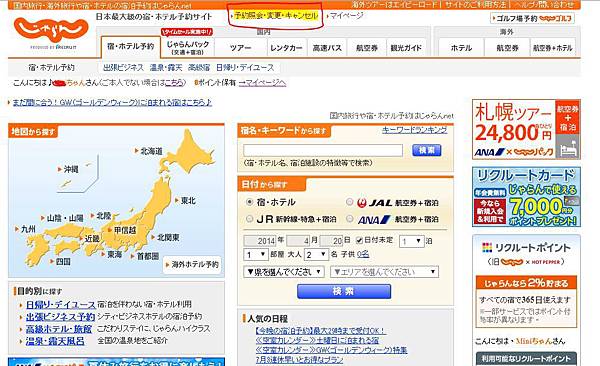Viewport: 600px width, 366px height.
Task: Click 子供 0名 link
Action: coord(363,254)
